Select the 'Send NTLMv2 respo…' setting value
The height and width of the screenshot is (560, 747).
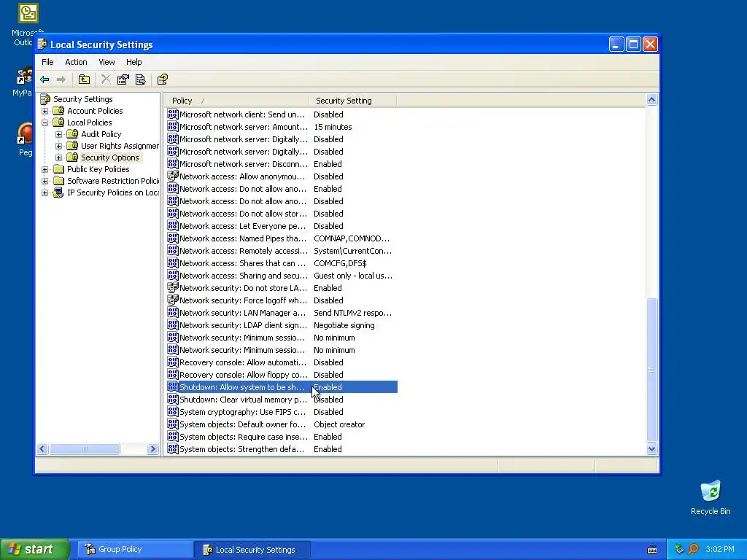pos(352,312)
